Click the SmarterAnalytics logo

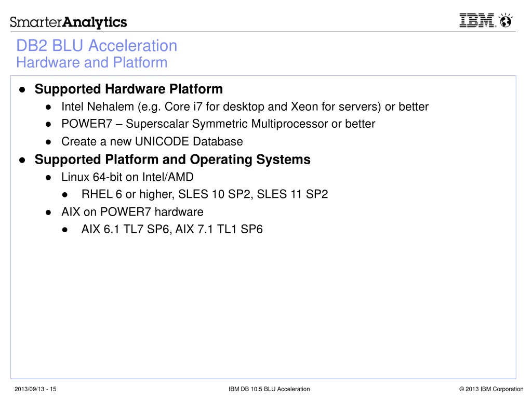[68, 22]
